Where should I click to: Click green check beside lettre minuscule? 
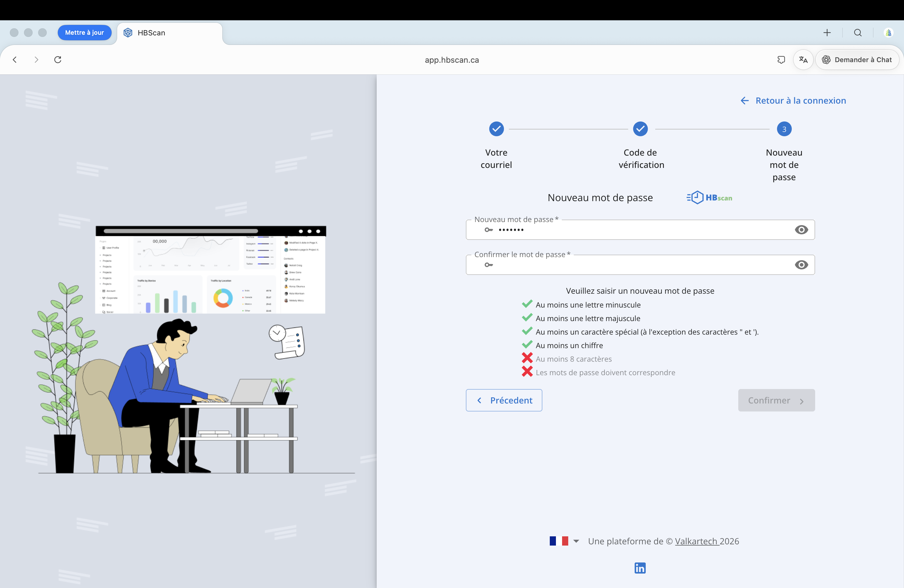pyautogui.click(x=527, y=304)
